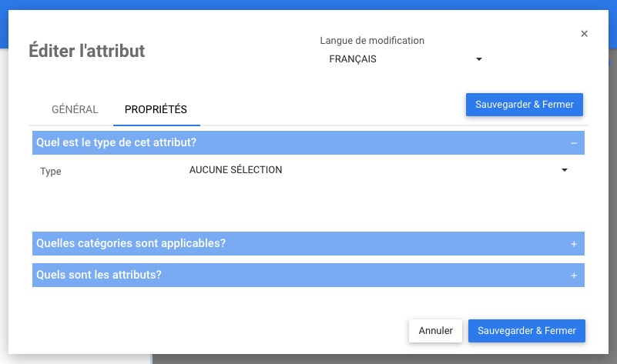Screen dimensions: 617x364
Task: Switch to the GÉNÉRAL tab
Action: tap(75, 109)
